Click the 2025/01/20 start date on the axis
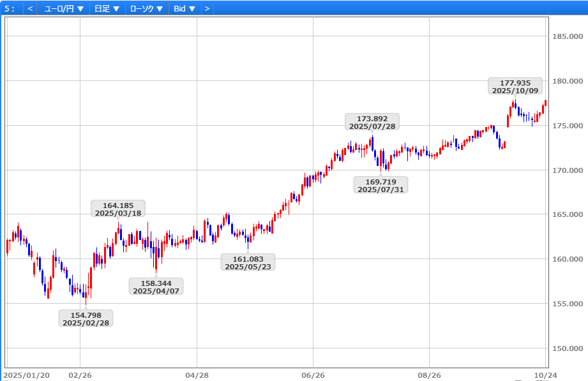This screenshot has height=381, width=588. coord(26,375)
